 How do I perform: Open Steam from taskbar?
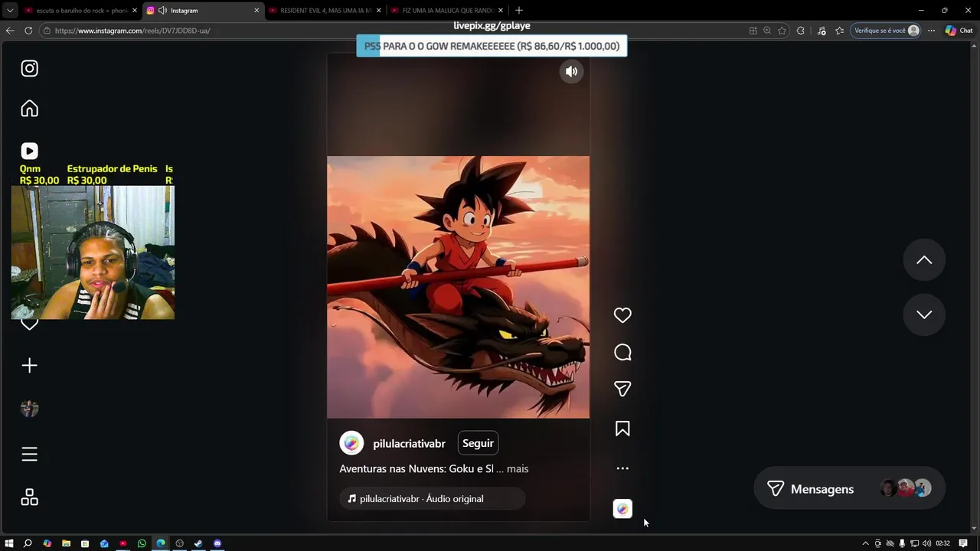tap(198, 543)
